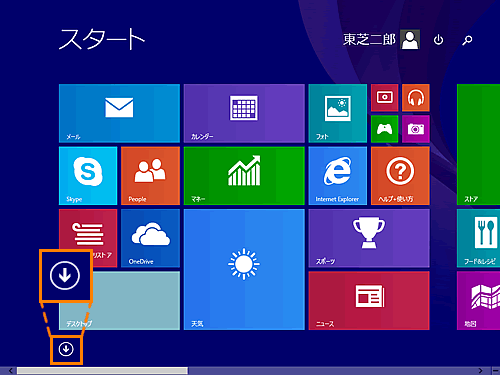The image size is (500, 375).
Task: Launch the Video tile
Action: pyautogui.click(x=384, y=98)
